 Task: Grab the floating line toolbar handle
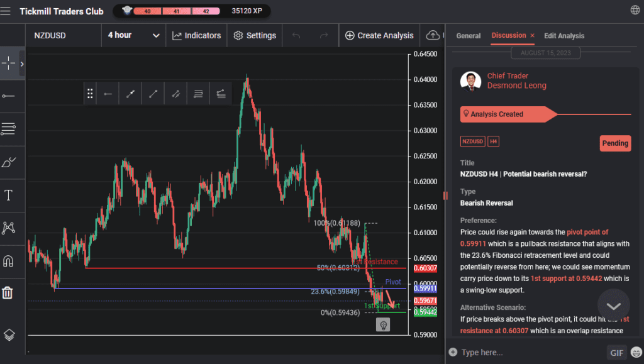90,94
